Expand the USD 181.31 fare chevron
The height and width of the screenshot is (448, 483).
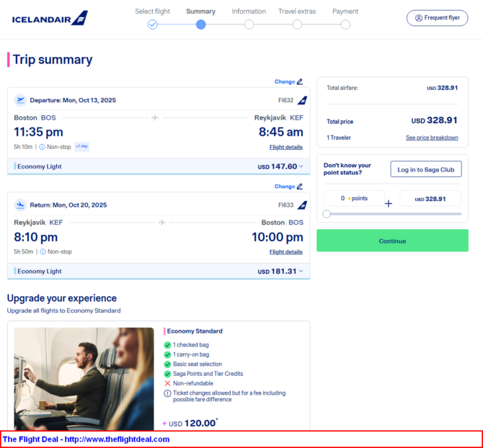301,271
